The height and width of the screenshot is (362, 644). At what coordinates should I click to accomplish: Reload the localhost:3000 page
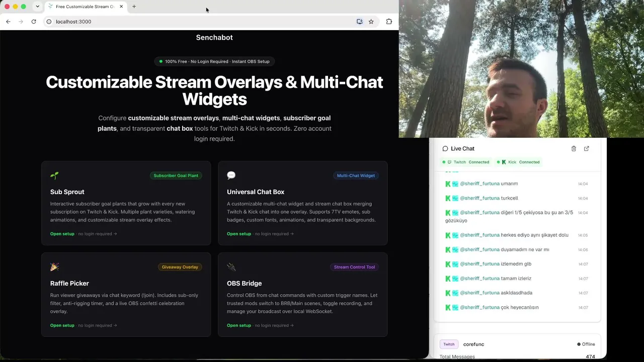click(x=34, y=22)
